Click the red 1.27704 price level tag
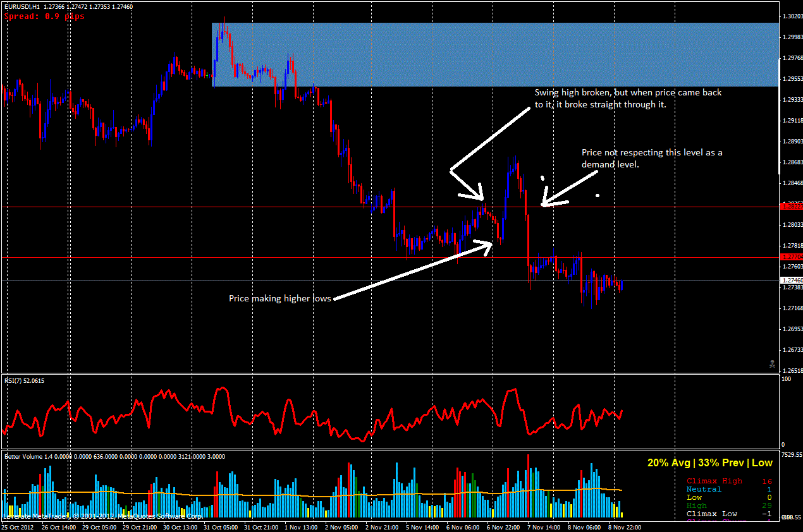The height and width of the screenshot is (532, 803). 790,257
